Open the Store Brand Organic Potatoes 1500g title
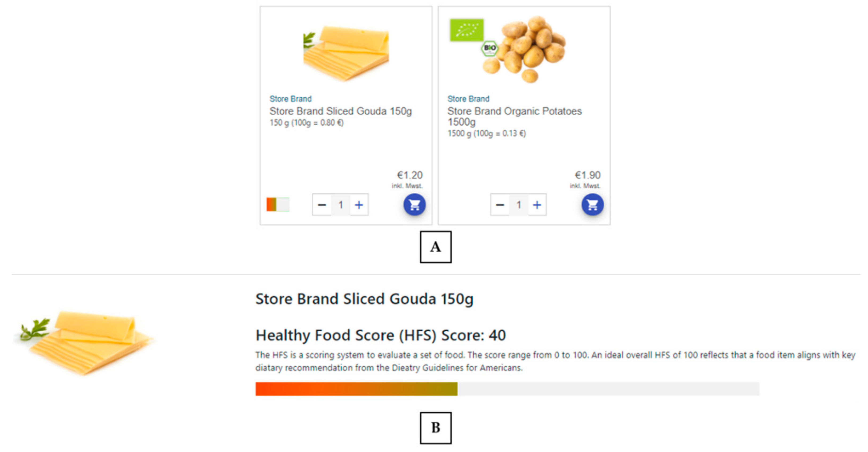This screenshot has width=868, height=452. tap(514, 116)
